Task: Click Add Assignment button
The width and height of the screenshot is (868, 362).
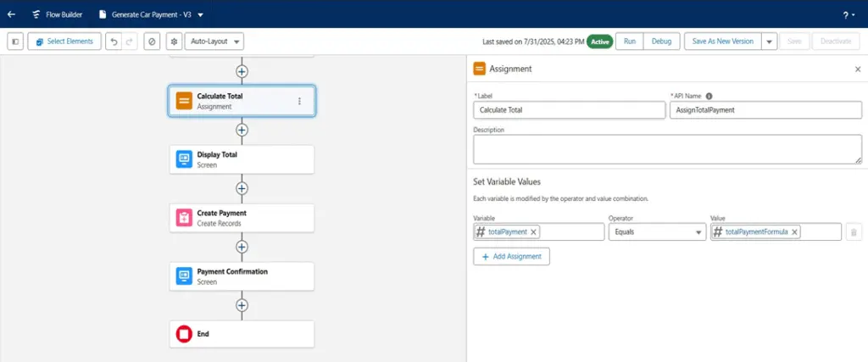Action: coord(511,257)
